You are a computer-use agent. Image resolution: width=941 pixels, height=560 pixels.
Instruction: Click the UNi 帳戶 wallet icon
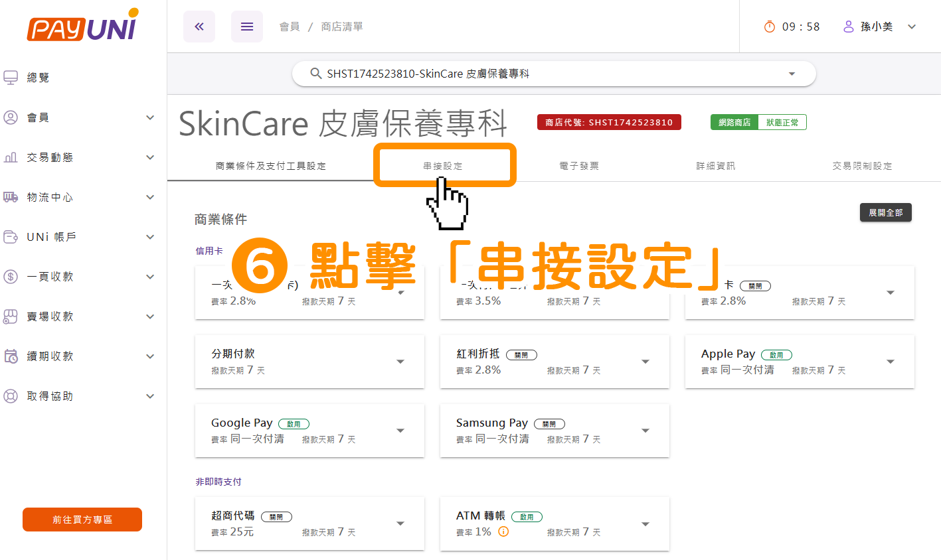tap(11, 237)
